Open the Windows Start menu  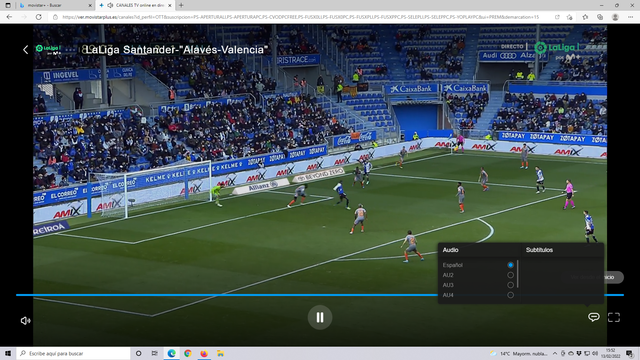(x=8, y=353)
